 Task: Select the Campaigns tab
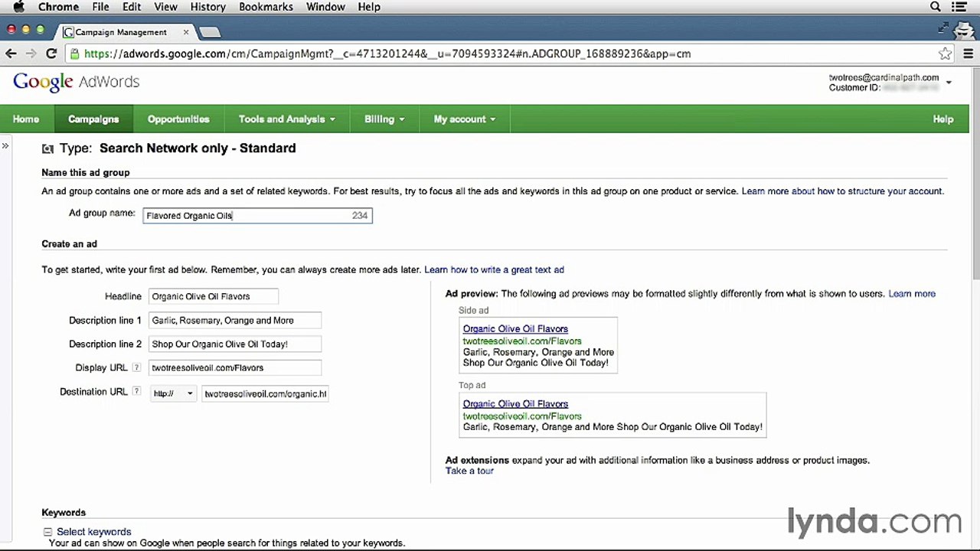(x=93, y=119)
